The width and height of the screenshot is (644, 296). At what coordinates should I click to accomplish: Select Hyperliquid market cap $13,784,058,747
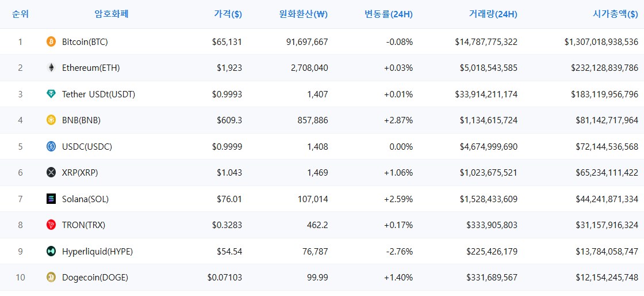coord(607,251)
